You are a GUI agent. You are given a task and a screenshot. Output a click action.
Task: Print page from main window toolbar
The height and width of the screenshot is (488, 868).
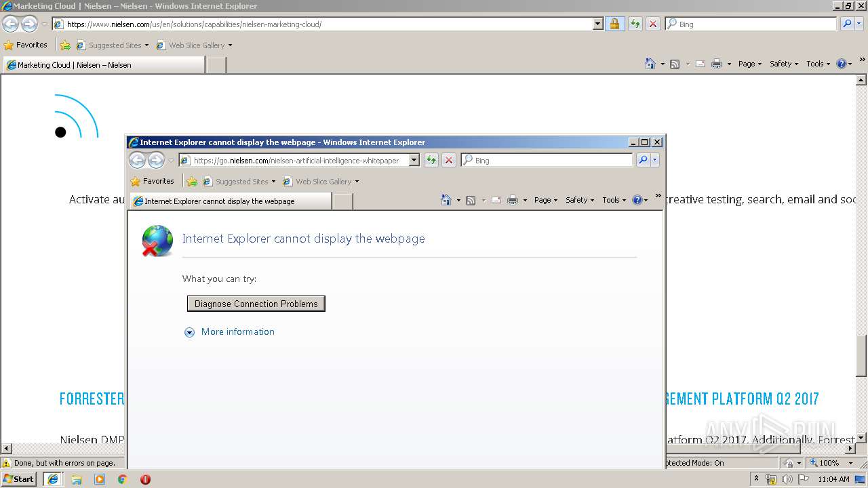pyautogui.click(x=717, y=64)
